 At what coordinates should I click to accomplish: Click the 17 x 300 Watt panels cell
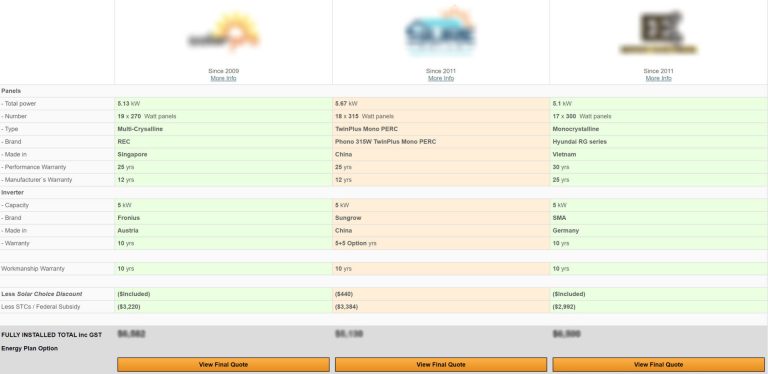tap(659, 117)
